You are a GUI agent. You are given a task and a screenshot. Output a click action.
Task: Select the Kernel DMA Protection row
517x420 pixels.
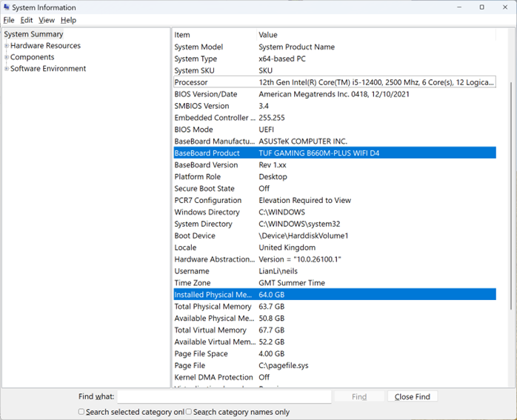pyautogui.click(x=335, y=377)
